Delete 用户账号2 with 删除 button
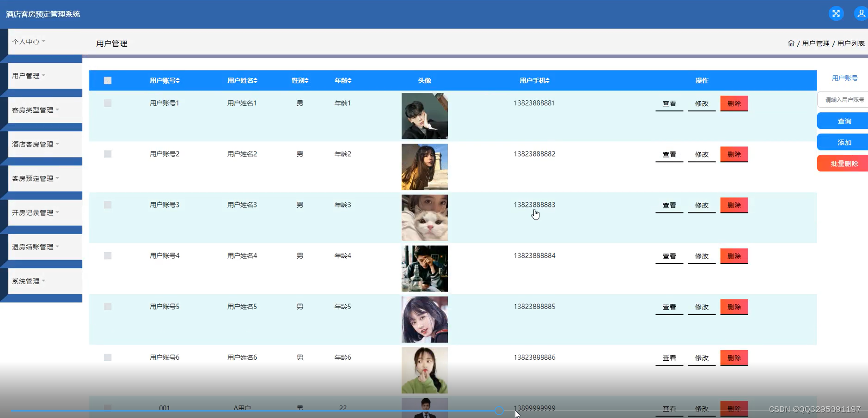 [734, 154]
